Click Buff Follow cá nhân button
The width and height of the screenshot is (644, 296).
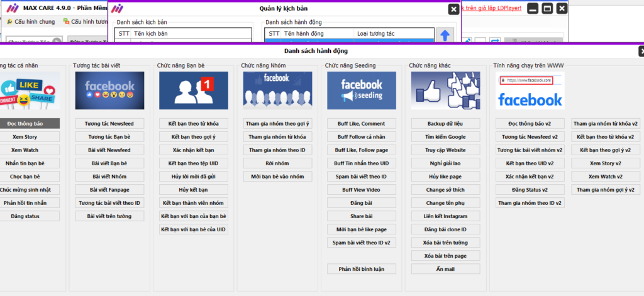click(362, 137)
